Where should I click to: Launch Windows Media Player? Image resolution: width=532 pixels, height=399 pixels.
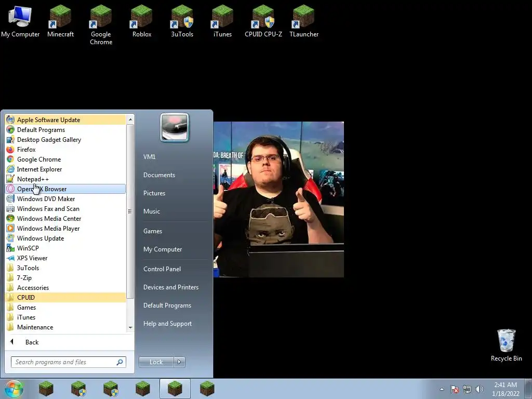(x=65, y=229)
